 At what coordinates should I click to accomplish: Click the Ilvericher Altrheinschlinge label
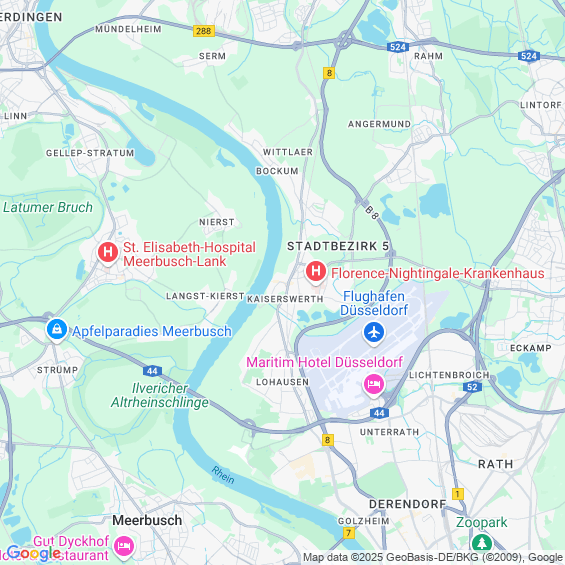[160, 395]
